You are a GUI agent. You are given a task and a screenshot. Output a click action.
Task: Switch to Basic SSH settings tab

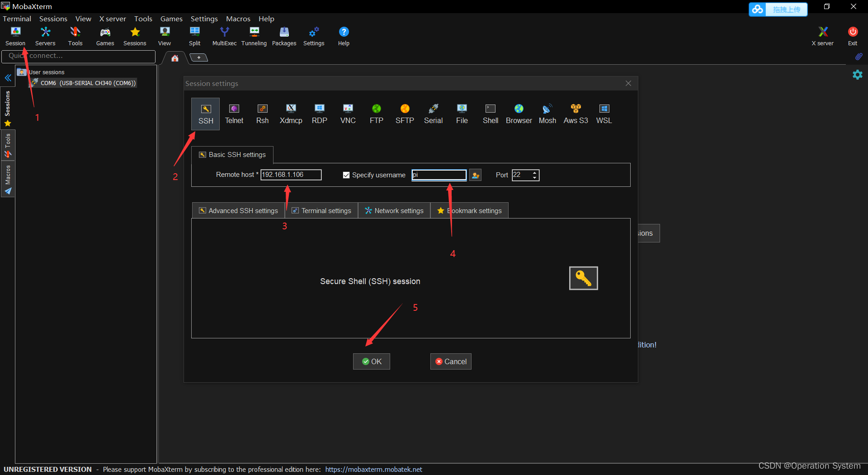pos(232,155)
